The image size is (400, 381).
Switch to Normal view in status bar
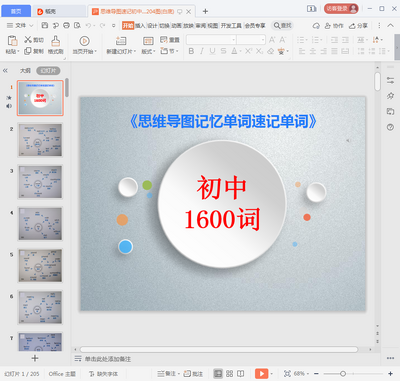[218, 374]
